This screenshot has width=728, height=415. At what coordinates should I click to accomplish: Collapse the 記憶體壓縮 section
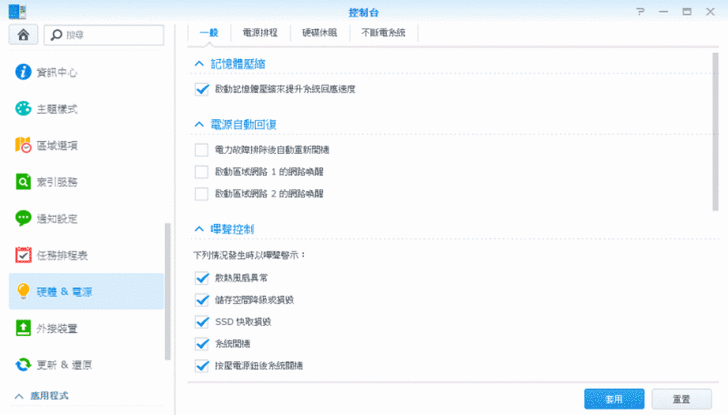(199, 64)
